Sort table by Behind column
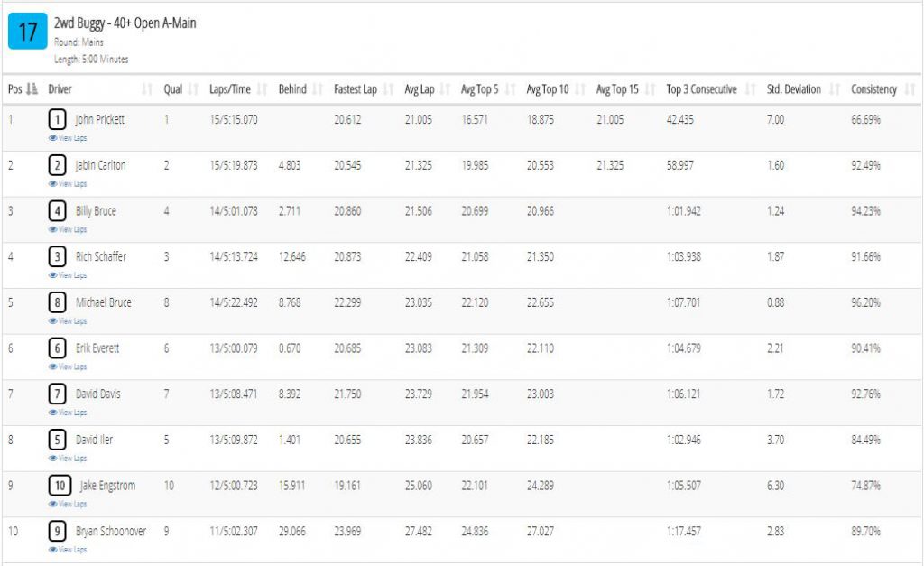This screenshot has width=924, height=566. (318, 89)
